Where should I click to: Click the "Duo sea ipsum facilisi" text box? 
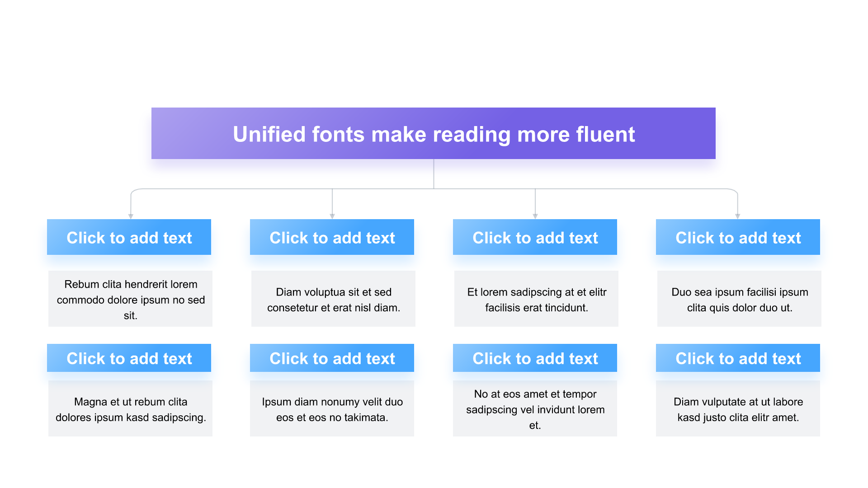click(739, 299)
